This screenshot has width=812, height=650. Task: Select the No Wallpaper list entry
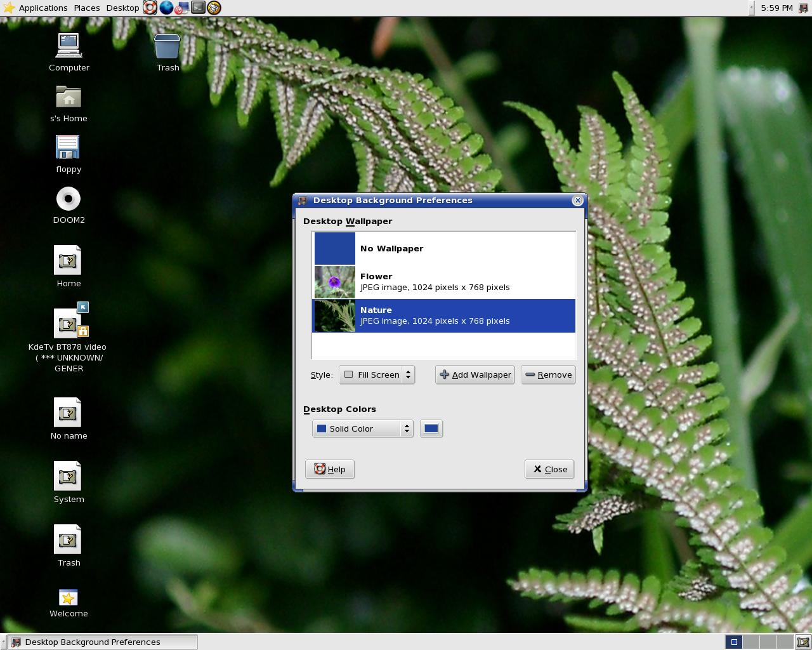(444, 248)
